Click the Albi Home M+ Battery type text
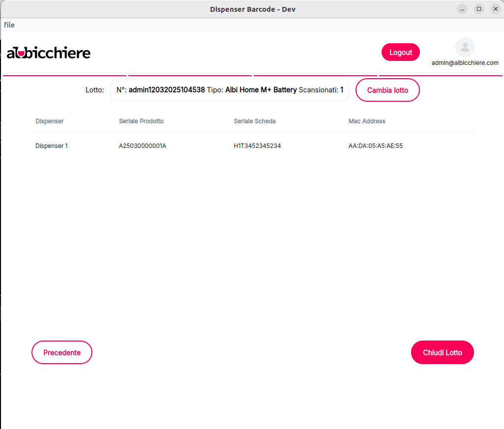The image size is (504, 429). pyautogui.click(x=261, y=90)
